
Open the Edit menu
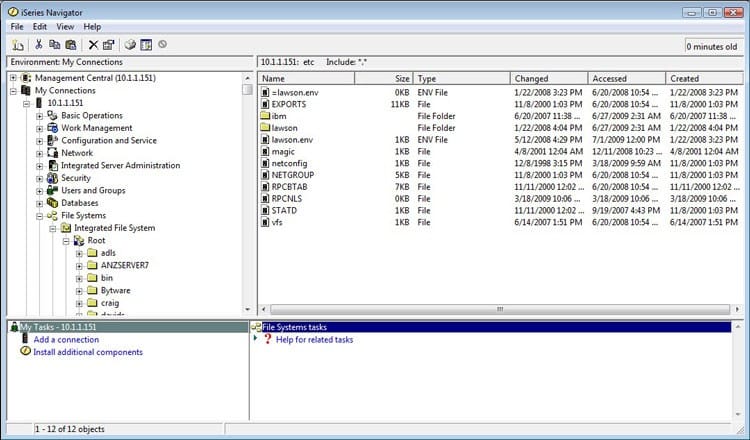coord(40,27)
